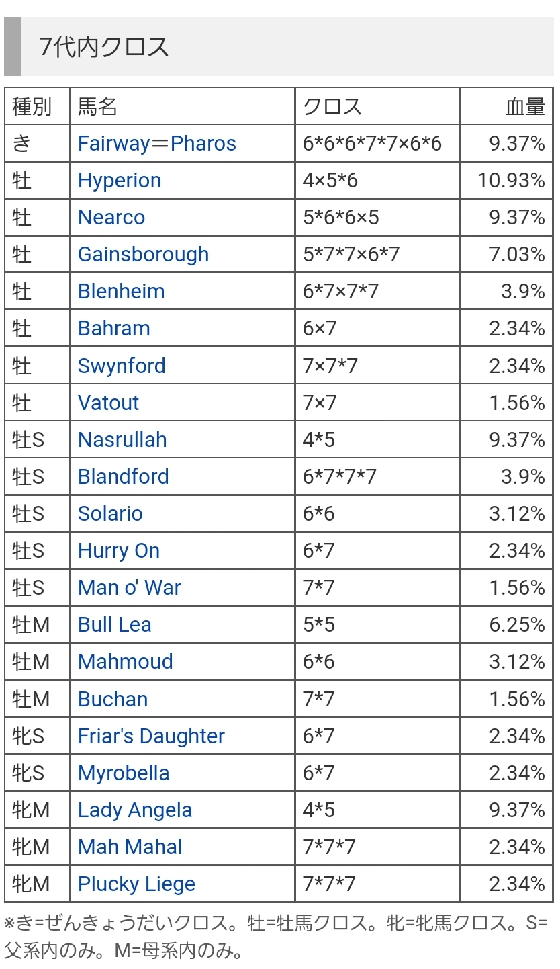Image resolution: width=560 pixels, height=969 pixels.
Task: Open the Bahram horse page
Action: tap(114, 329)
